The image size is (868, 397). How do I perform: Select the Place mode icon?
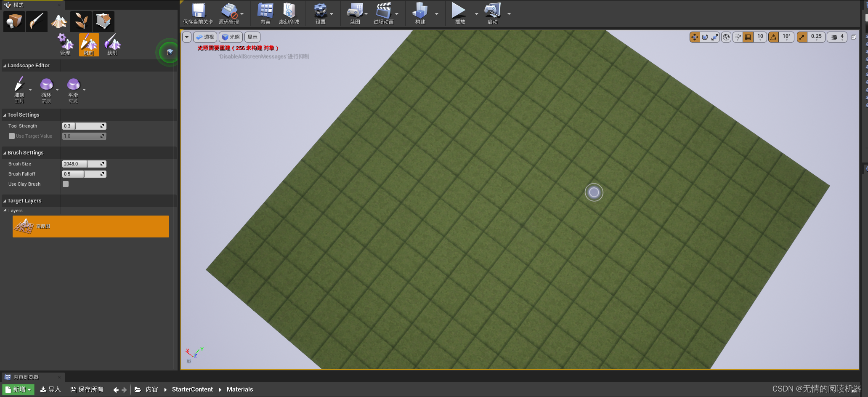click(x=14, y=21)
